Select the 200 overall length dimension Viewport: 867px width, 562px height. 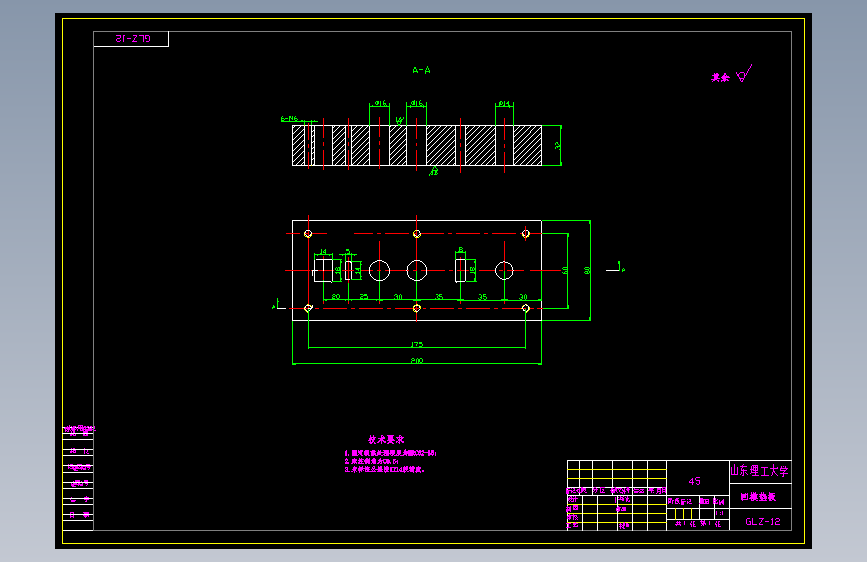417,360
